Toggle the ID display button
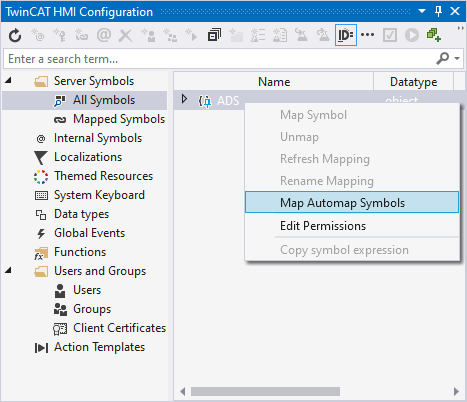The width and height of the screenshot is (467, 402). [346, 35]
